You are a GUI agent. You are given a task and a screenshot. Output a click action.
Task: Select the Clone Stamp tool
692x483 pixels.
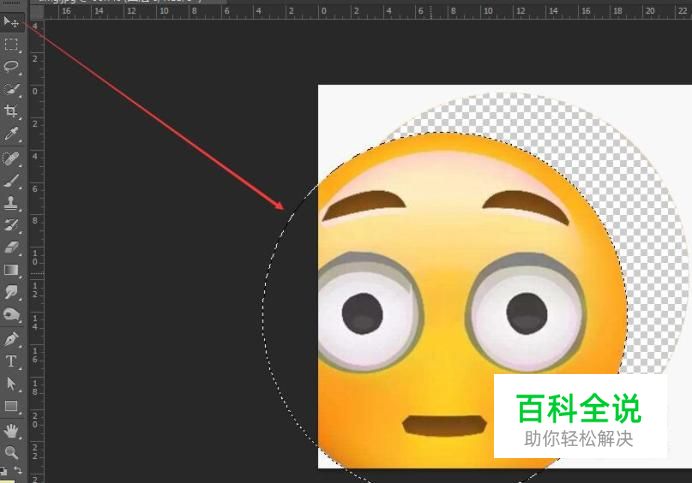[11, 203]
